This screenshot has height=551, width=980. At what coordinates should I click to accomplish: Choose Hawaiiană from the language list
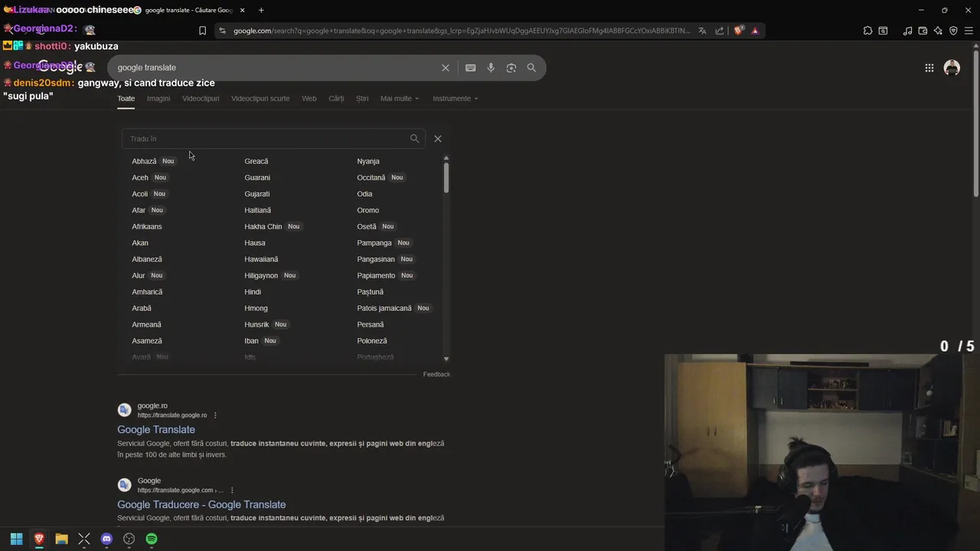click(261, 259)
